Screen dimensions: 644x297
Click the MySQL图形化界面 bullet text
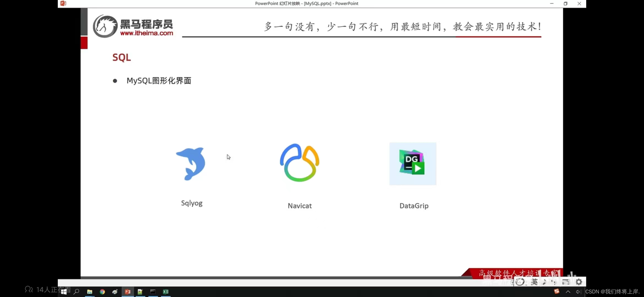click(x=159, y=81)
